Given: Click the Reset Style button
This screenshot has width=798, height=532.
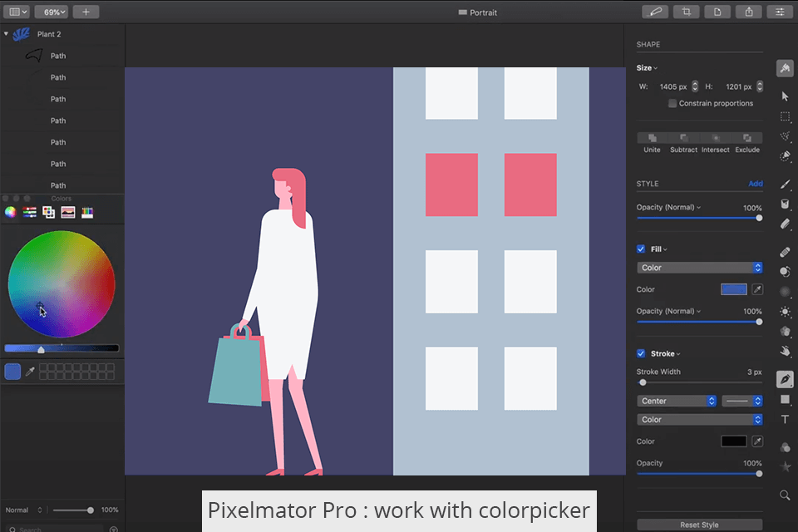Looking at the screenshot, I should [x=700, y=525].
